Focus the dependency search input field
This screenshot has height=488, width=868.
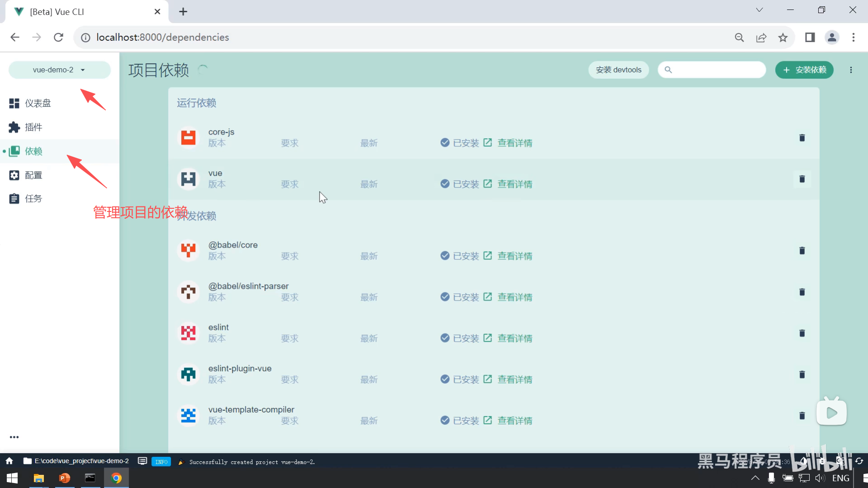(x=717, y=70)
